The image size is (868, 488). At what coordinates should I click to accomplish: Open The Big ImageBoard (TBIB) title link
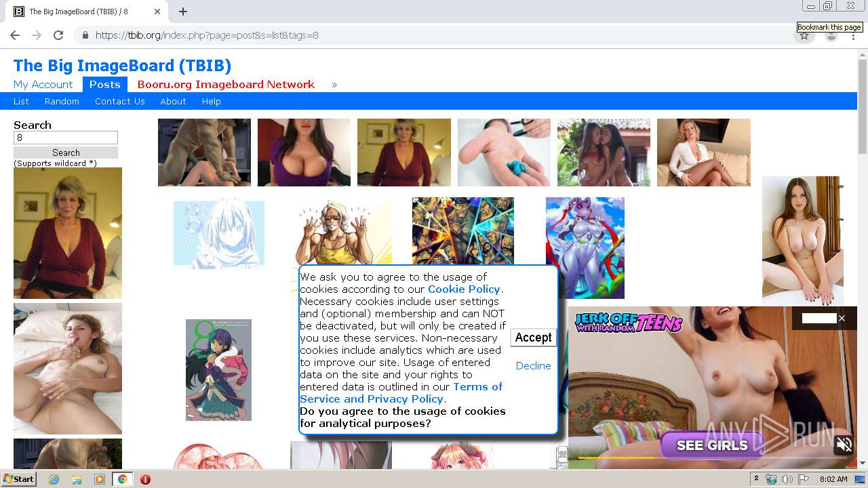coord(122,66)
